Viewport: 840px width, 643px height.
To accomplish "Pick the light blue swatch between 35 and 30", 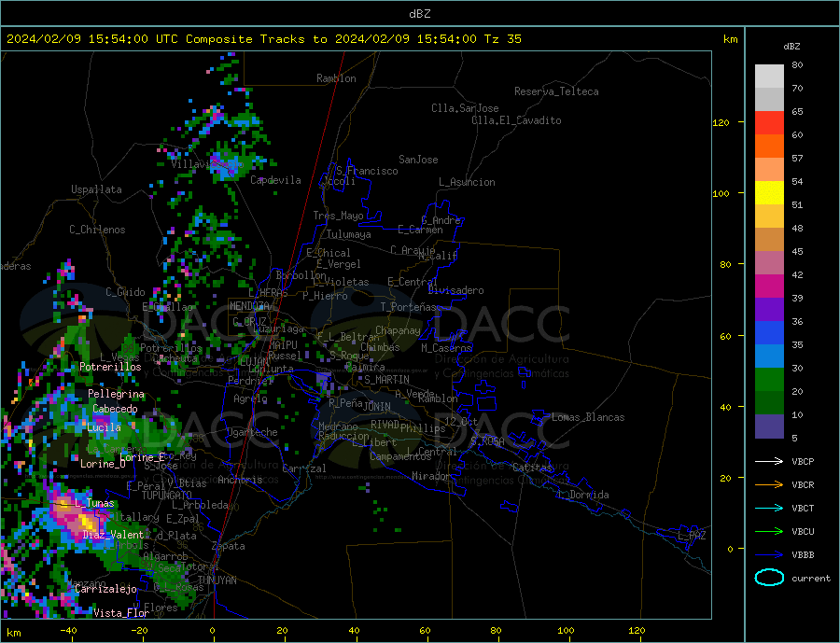I will (x=769, y=356).
